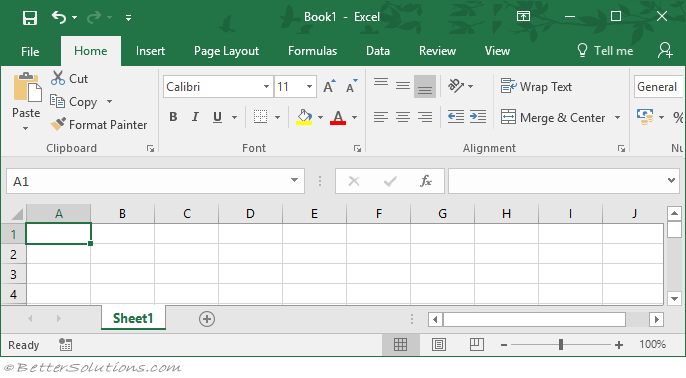Expand Merge & Center options arrow
This screenshot has height=378, width=686.
coord(617,117)
